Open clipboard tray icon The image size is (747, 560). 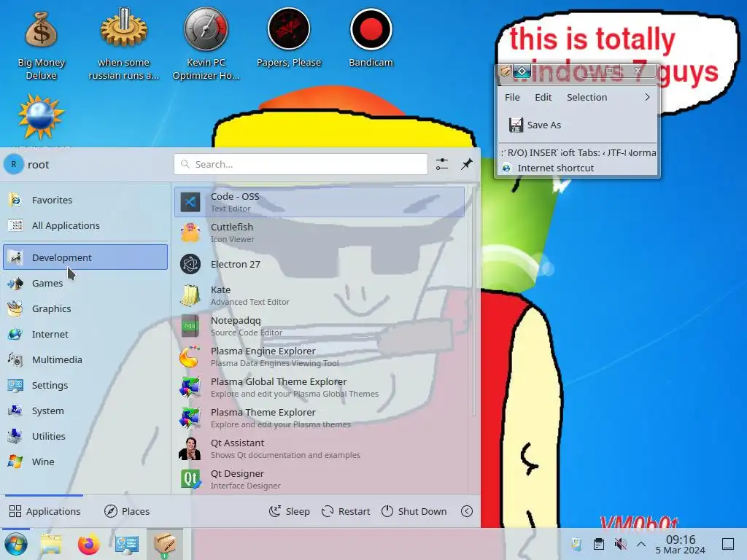(599, 544)
